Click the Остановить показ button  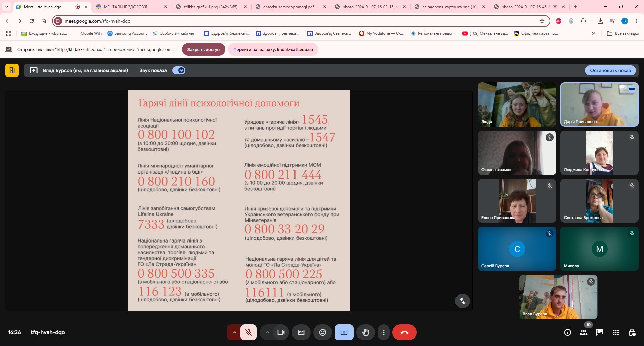tap(610, 70)
